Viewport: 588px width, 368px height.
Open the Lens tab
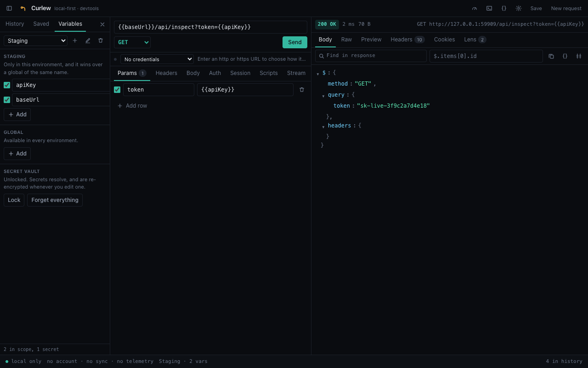click(x=475, y=40)
